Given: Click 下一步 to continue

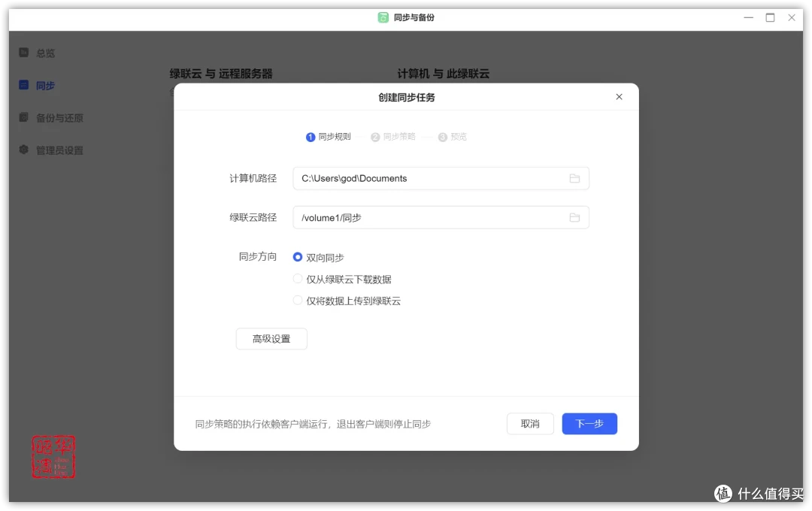Looking at the screenshot, I should 589,424.
